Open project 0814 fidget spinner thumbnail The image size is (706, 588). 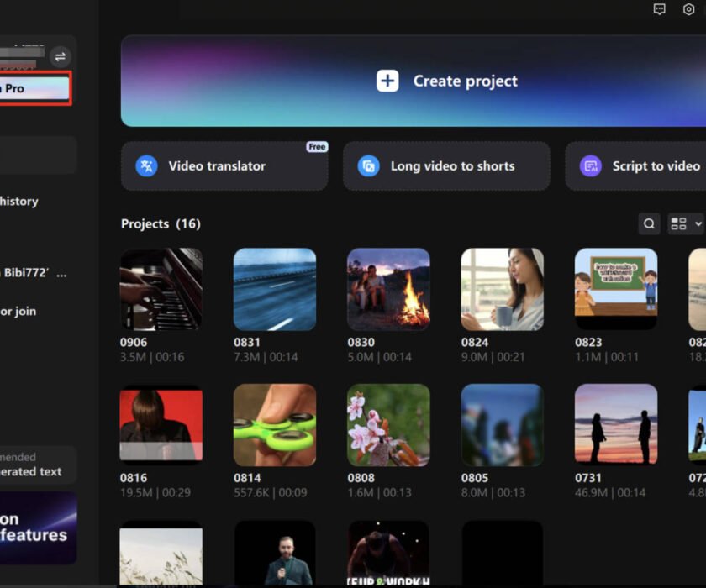pos(275,425)
